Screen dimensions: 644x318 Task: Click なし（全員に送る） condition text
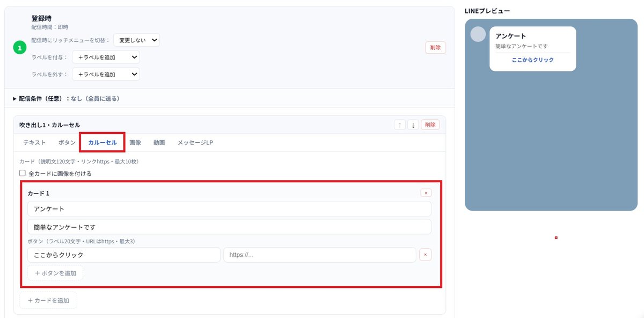(x=95, y=99)
